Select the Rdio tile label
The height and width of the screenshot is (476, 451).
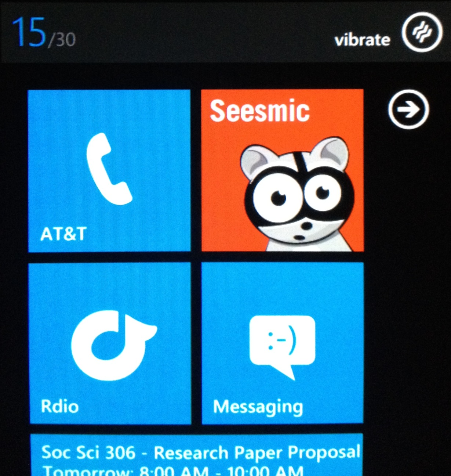pyautogui.click(x=59, y=406)
